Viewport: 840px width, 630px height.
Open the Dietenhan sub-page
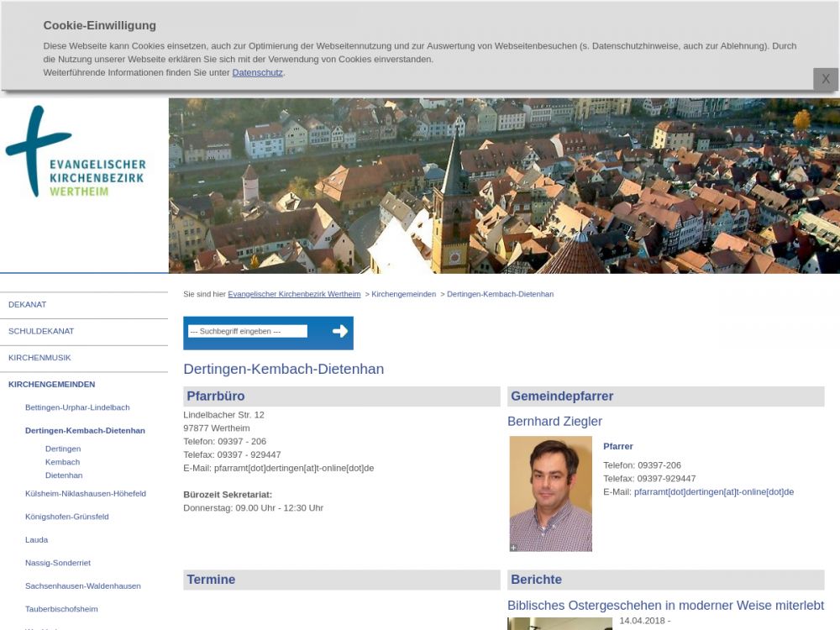tap(64, 475)
